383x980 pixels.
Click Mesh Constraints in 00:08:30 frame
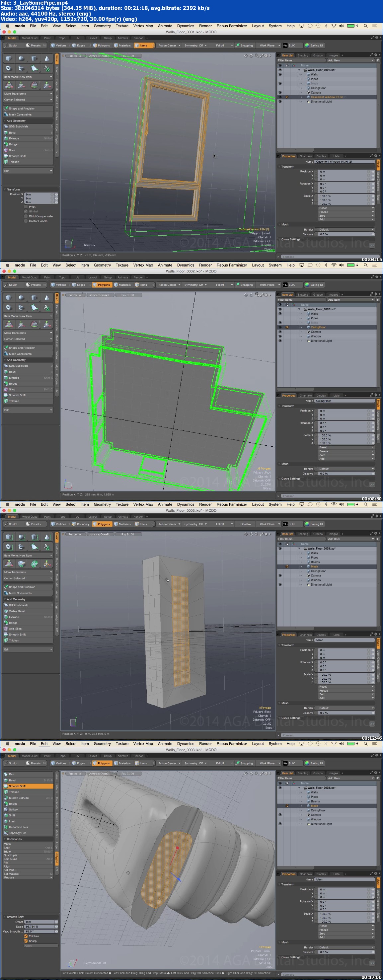[x=28, y=354]
